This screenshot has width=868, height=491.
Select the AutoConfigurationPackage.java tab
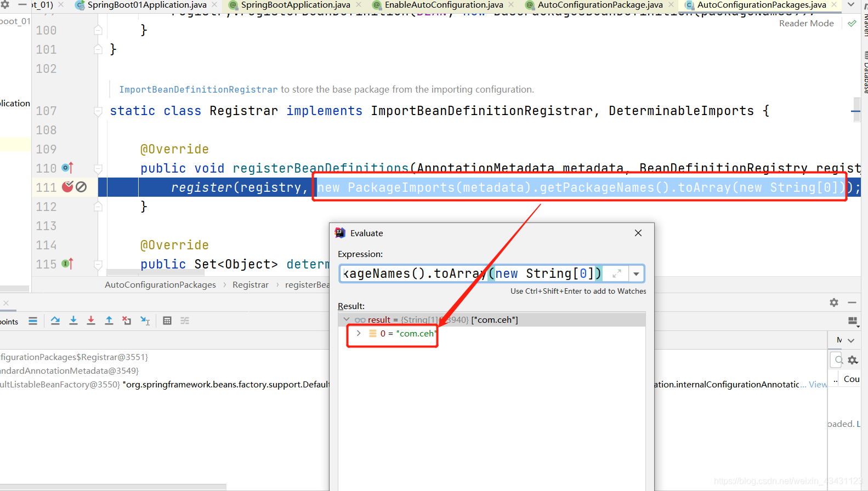599,5
